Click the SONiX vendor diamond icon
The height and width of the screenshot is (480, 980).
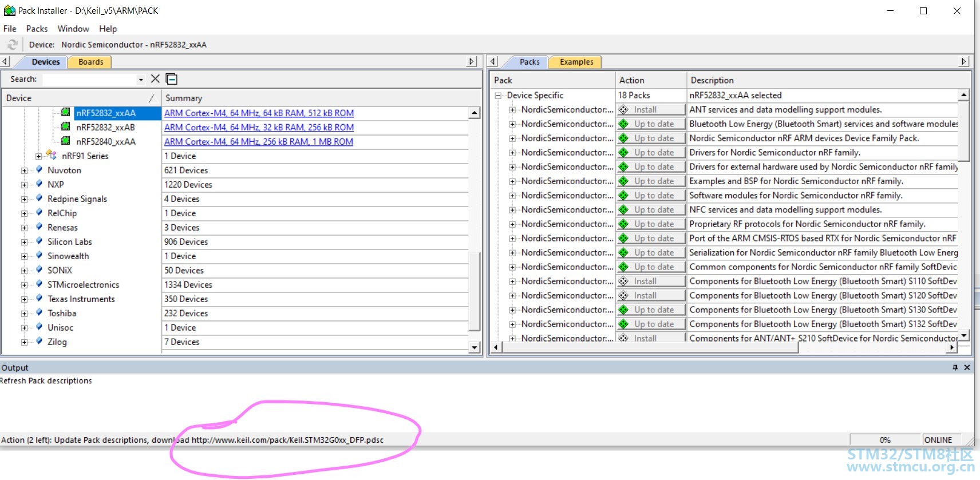(39, 269)
